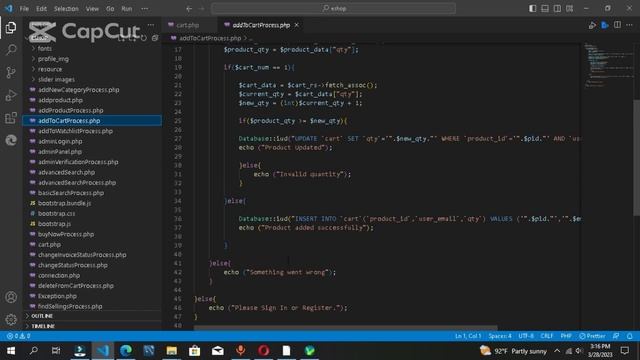The height and width of the screenshot is (360, 640).
Task: Split the editor to the right
Action: tap(617, 25)
